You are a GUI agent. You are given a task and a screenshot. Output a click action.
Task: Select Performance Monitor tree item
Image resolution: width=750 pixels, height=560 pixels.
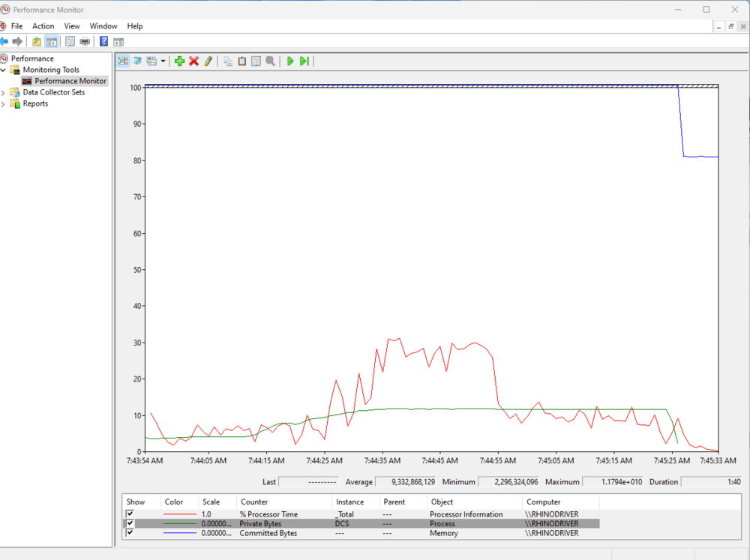pos(70,81)
